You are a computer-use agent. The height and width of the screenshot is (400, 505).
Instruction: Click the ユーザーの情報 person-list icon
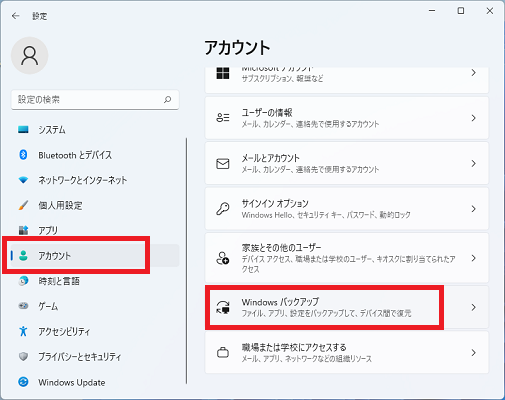pyautogui.click(x=223, y=118)
